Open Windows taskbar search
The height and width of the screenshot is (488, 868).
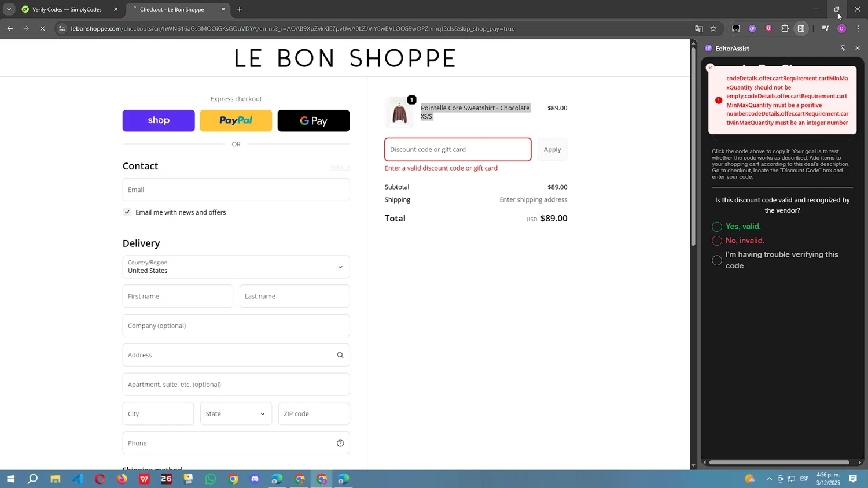(x=33, y=479)
